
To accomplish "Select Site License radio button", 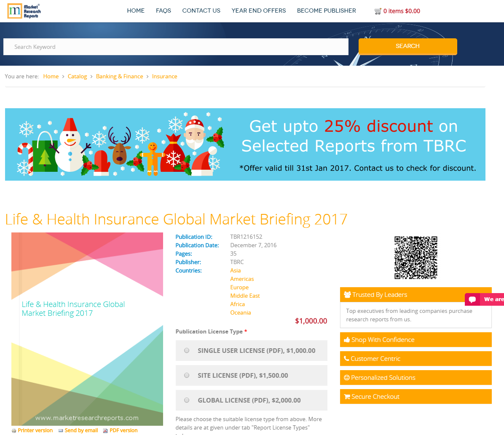I will click(186, 375).
